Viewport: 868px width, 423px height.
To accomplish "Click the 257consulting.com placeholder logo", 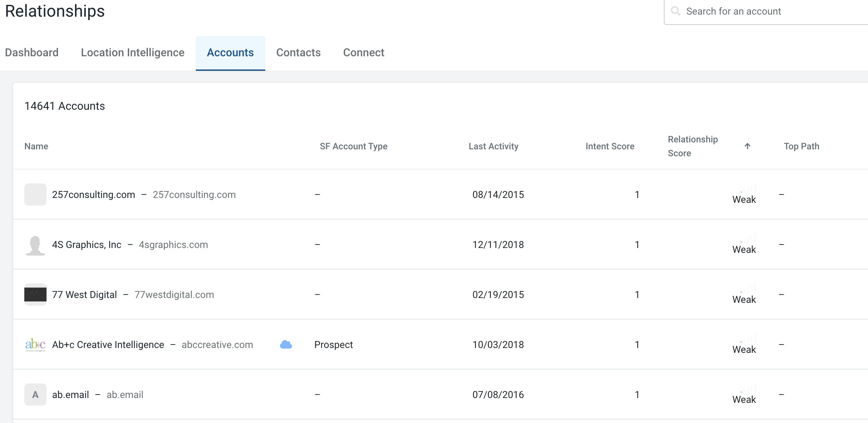I will click(x=35, y=194).
